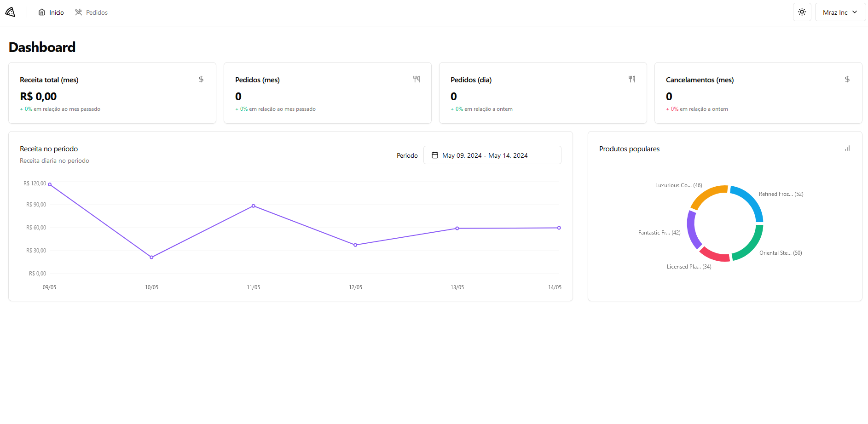
Task: Select the orange Luxurious Co... donut segment
Action: click(707, 194)
